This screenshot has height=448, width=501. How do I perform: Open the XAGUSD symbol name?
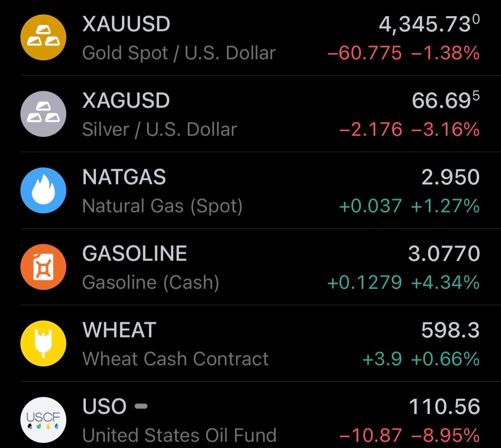tap(126, 101)
